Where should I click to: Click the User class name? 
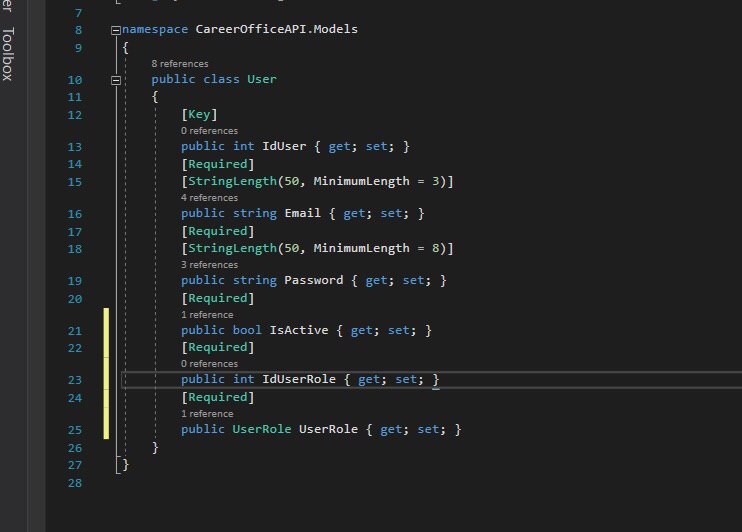[262, 80]
